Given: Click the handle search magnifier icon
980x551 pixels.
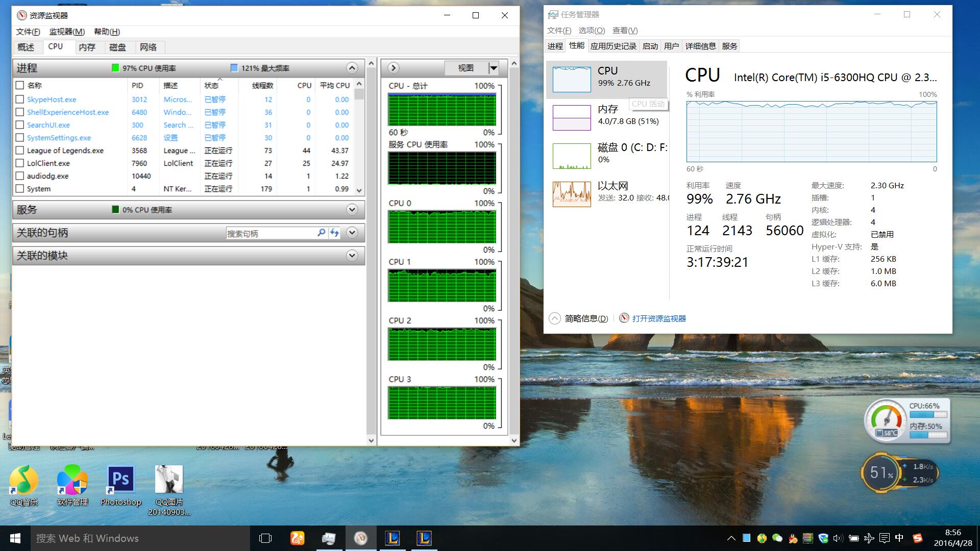Looking at the screenshot, I should tap(321, 233).
